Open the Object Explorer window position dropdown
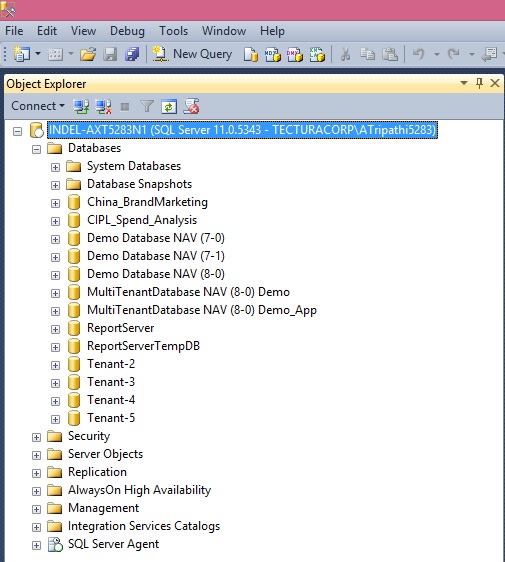Screen dimensions: 505x562 pos(464,83)
